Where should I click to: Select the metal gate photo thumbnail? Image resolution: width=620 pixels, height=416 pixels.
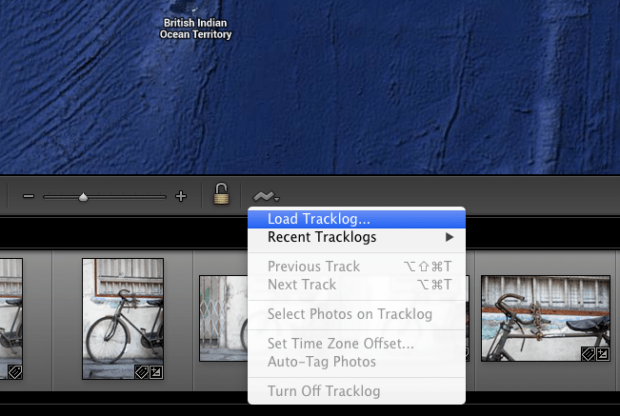click(x=223, y=318)
